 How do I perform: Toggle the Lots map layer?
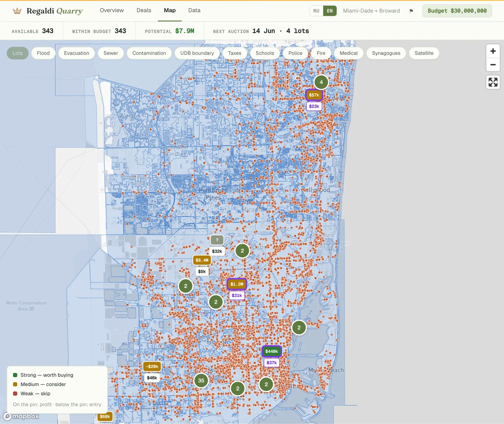coord(18,53)
